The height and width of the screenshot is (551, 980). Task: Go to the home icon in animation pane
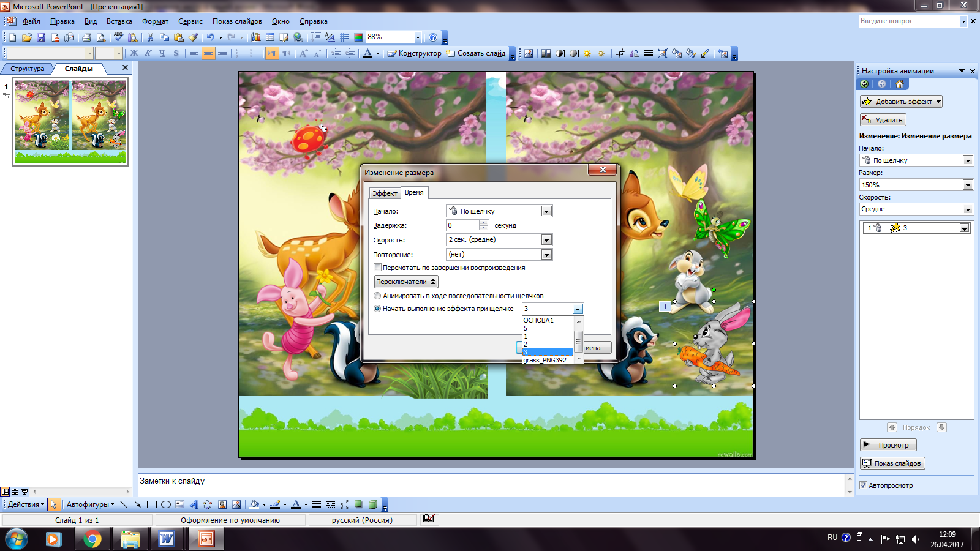point(900,84)
